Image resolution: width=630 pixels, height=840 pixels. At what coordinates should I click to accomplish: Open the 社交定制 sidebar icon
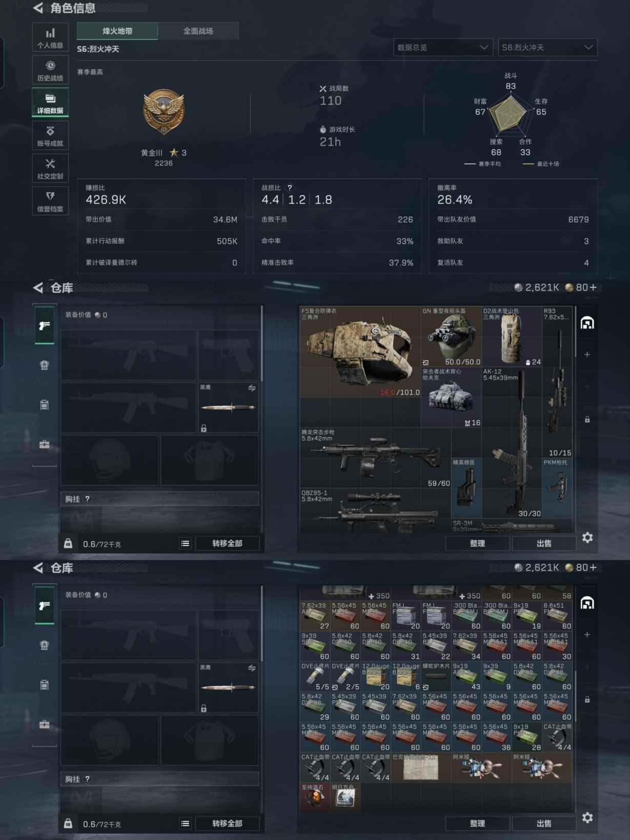click(x=50, y=168)
